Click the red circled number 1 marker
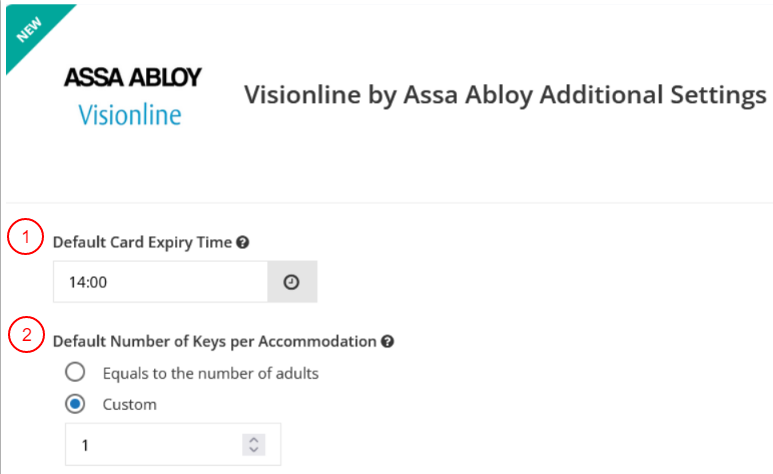Screen dimensions: 773x474 [x=25, y=238]
